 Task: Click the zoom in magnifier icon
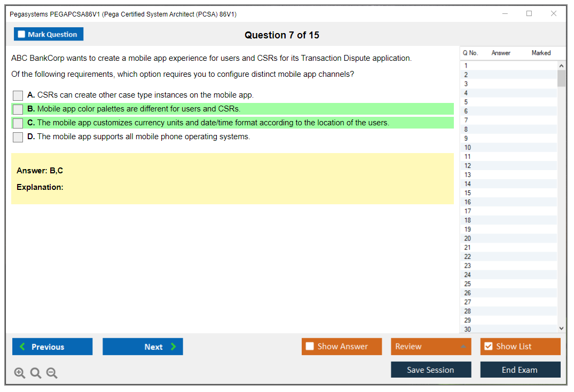click(20, 373)
